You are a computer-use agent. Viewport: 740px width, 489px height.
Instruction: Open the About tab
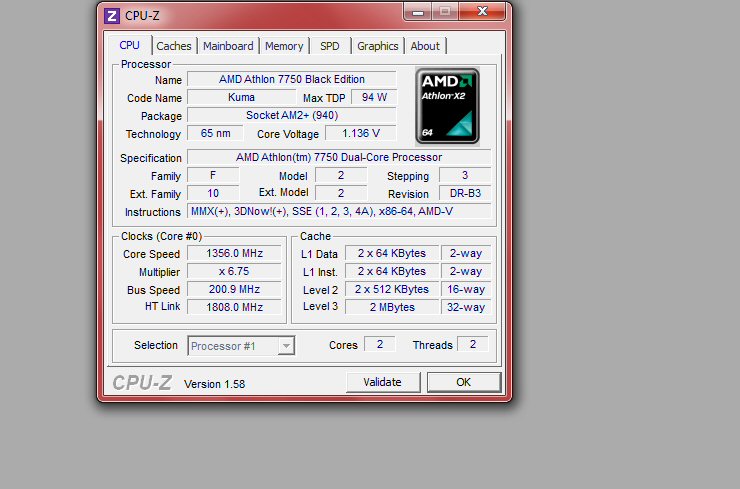click(x=425, y=46)
